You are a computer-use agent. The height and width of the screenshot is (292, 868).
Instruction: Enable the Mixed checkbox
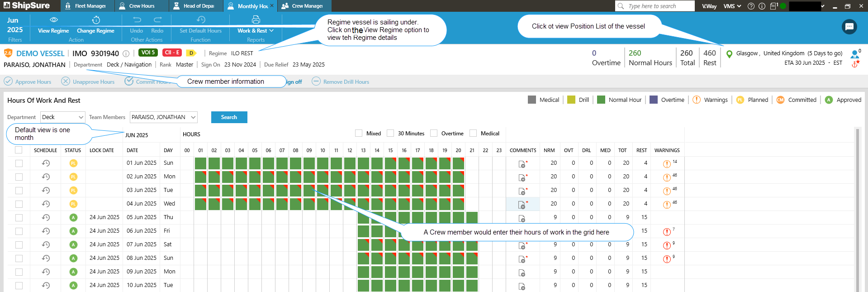click(x=359, y=133)
